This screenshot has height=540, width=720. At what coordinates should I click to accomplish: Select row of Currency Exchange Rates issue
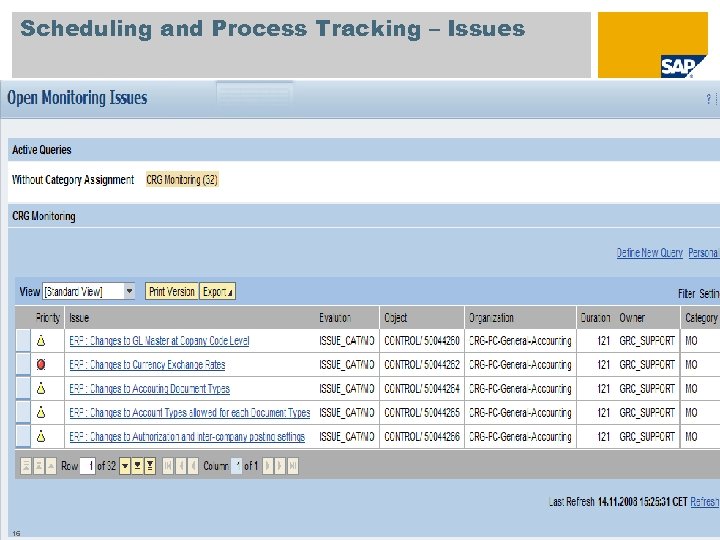pyautogui.click(x=22, y=365)
